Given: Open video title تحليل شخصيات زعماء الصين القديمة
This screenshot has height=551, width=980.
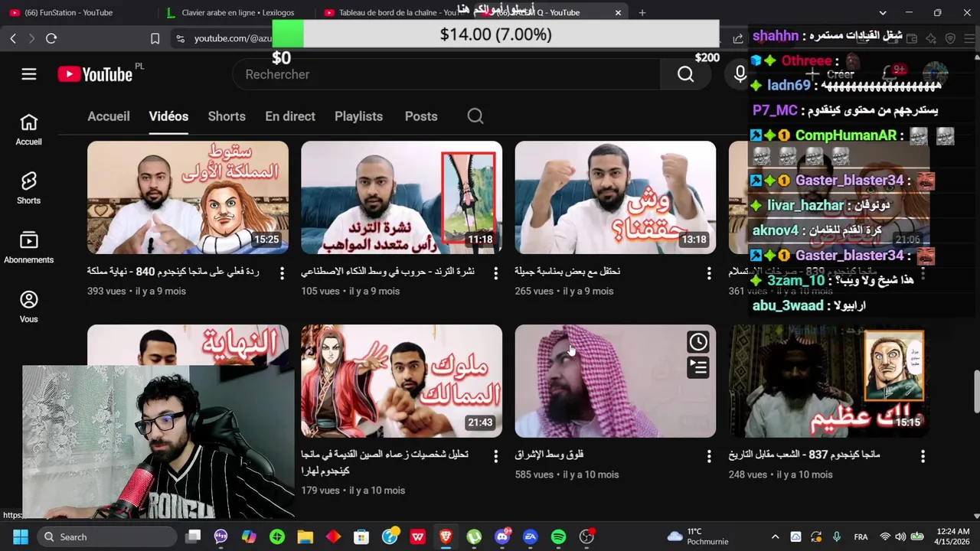Looking at the screenshot, I should [384, 463].
